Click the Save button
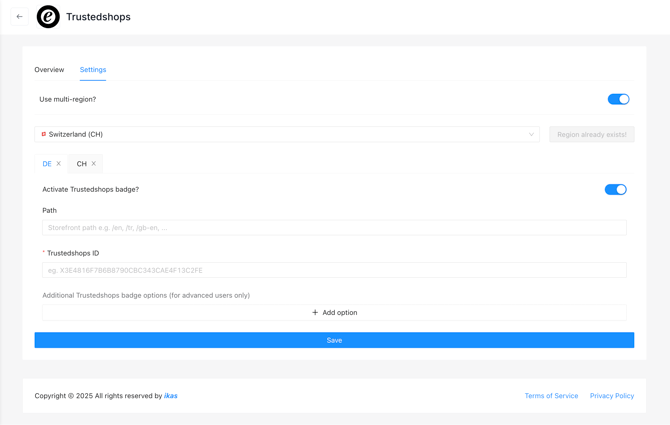Image resolution: width=670 pixels, height=425 pixels. (x=334, y=340)
